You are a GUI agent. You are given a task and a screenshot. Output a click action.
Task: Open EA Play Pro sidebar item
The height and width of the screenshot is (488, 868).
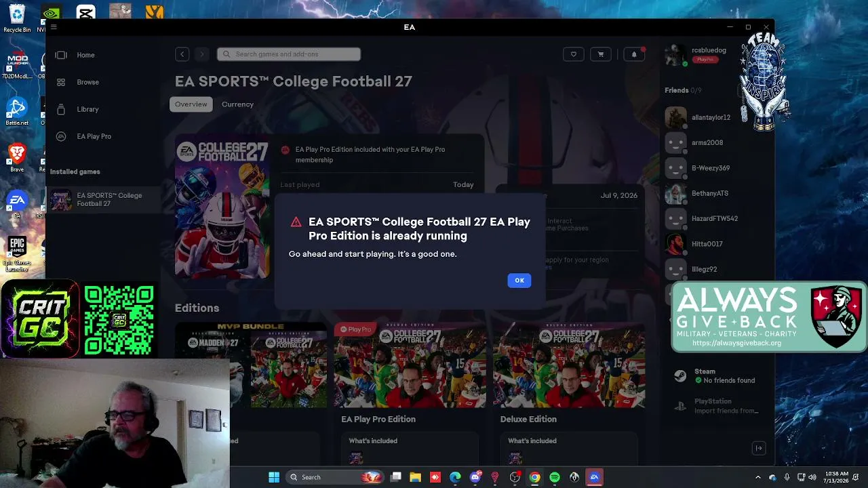[94, 136]
